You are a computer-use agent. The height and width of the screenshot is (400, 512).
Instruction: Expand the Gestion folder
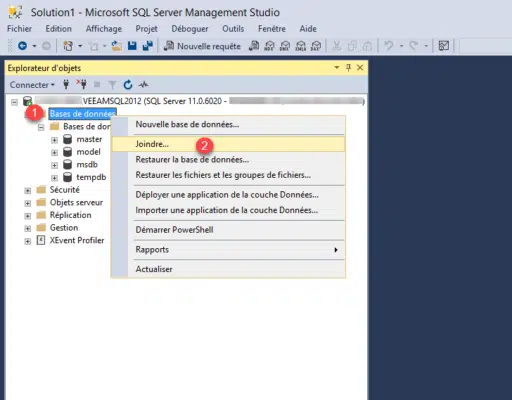click(28, 229)
